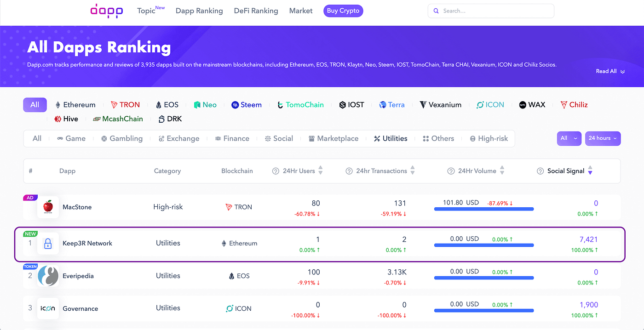This screenshot has height=330, width=644.
Task: Open the Dapp Ranking menu
Action: [199, 11]
